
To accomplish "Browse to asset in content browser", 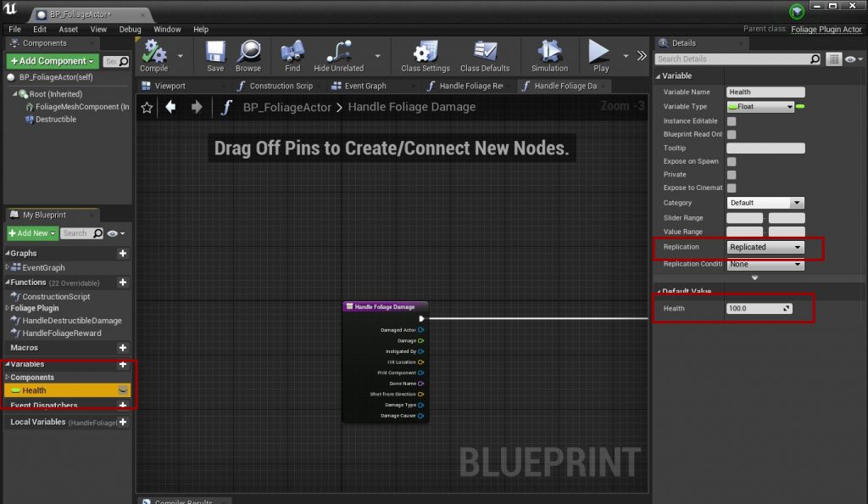I will 248,56.
